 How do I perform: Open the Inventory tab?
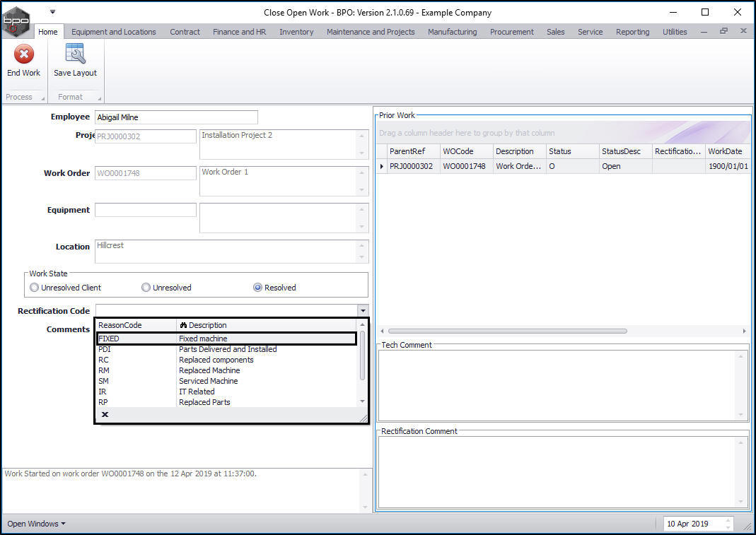[x=296, y=32]
